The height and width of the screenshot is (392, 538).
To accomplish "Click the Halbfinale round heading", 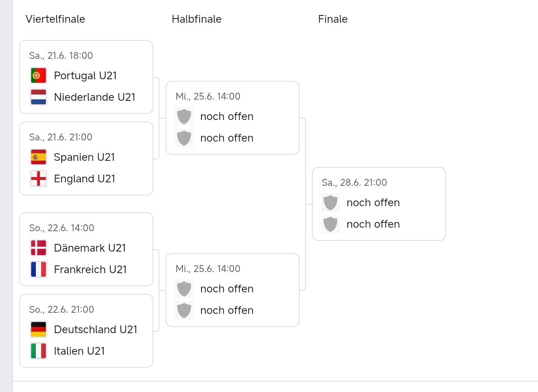I will click(196, 19).
